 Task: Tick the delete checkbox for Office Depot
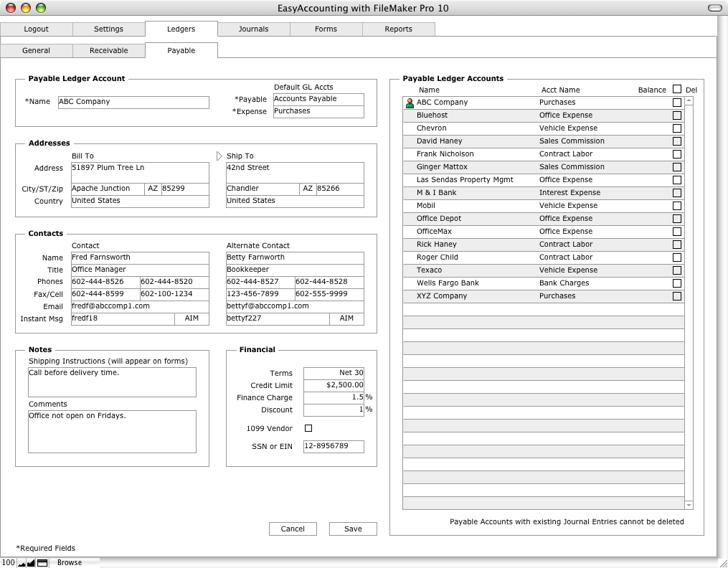tap(677, 219)
